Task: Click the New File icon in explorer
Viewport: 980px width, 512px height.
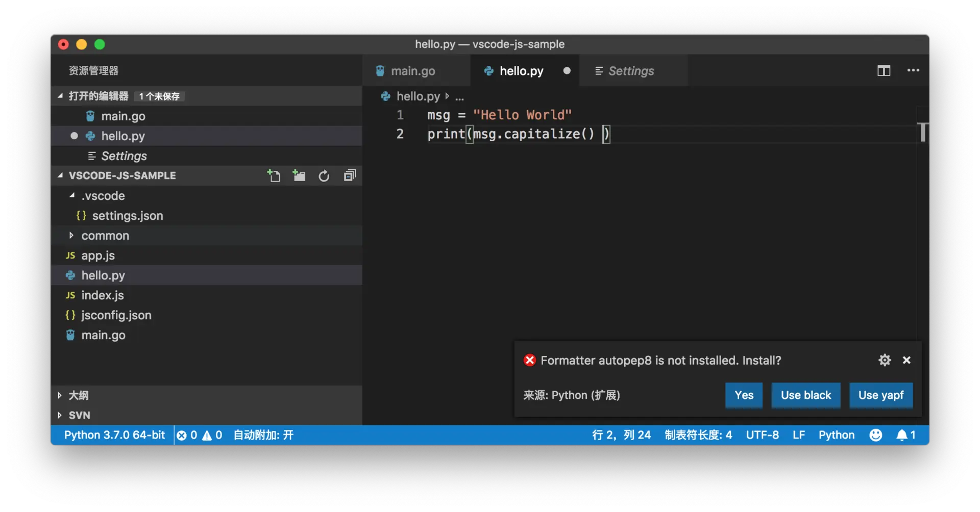Action: [274, 176]
